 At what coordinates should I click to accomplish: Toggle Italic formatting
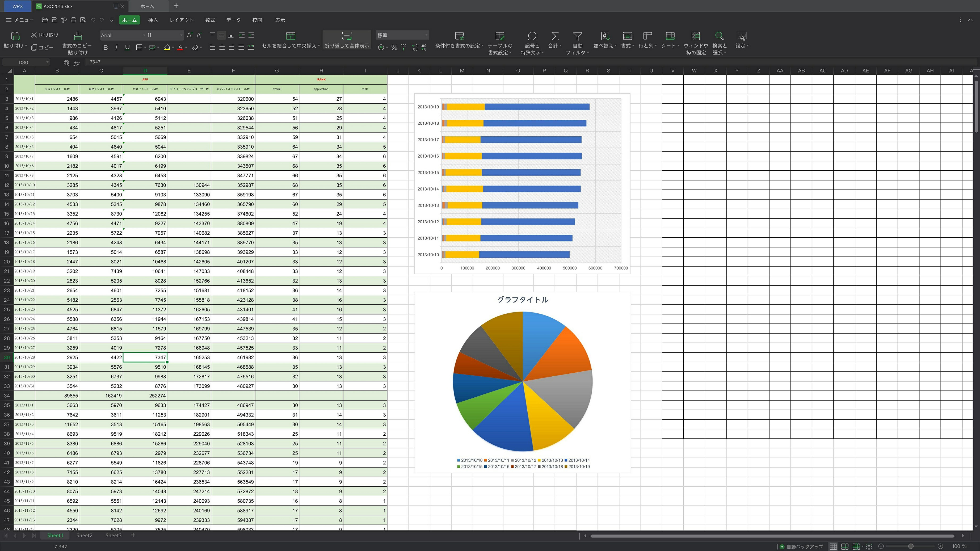click(116, 48)
